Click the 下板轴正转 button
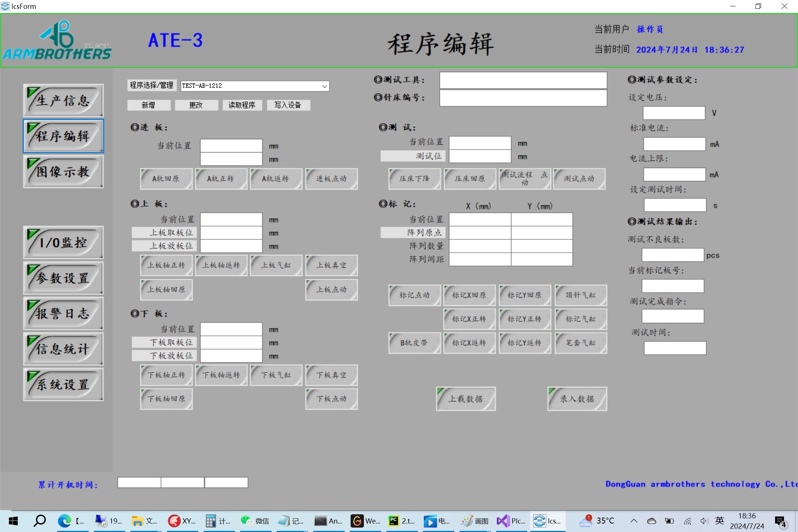Viewport: 798px width, 532px height. click(166, 375)
